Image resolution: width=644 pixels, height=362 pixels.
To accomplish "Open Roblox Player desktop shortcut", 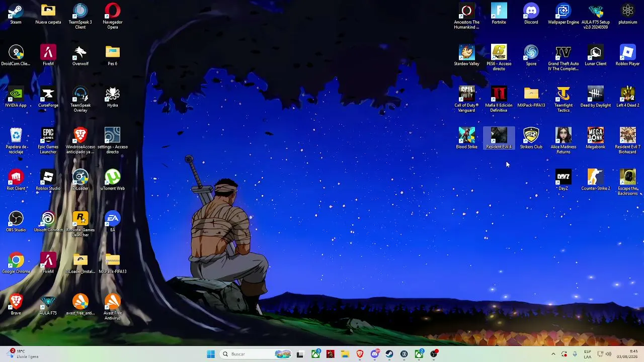I will [628, 56].
